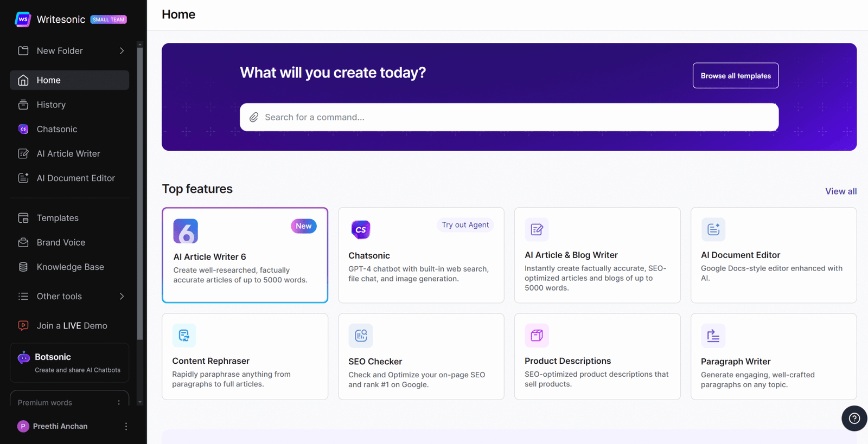Click the Product Descriptions box icon
Screen dimensions: 868x444
click(537, 335)
